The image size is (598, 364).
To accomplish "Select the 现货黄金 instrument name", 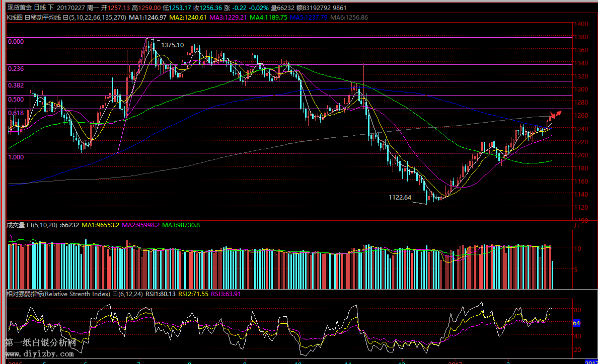I will (x=20, y=8).
